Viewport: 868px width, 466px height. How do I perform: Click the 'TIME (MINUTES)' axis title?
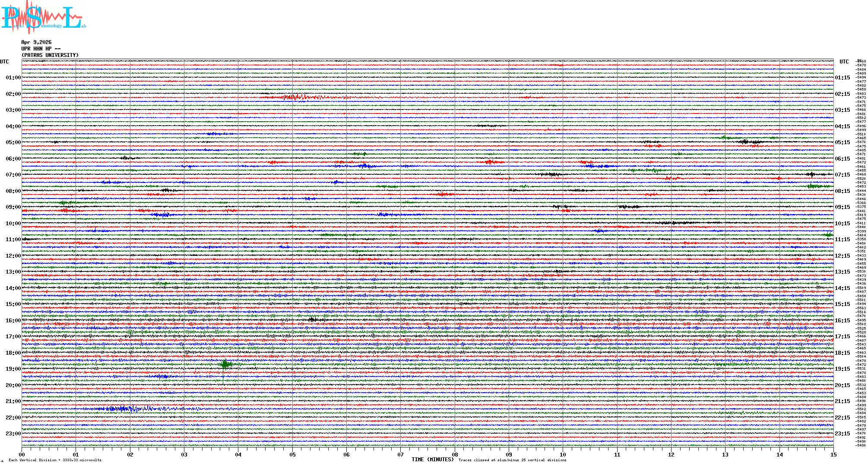pos(433,460)
